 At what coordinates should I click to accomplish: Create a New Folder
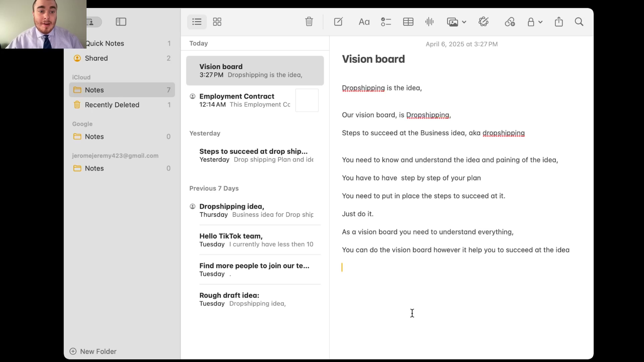pos(93,351)
